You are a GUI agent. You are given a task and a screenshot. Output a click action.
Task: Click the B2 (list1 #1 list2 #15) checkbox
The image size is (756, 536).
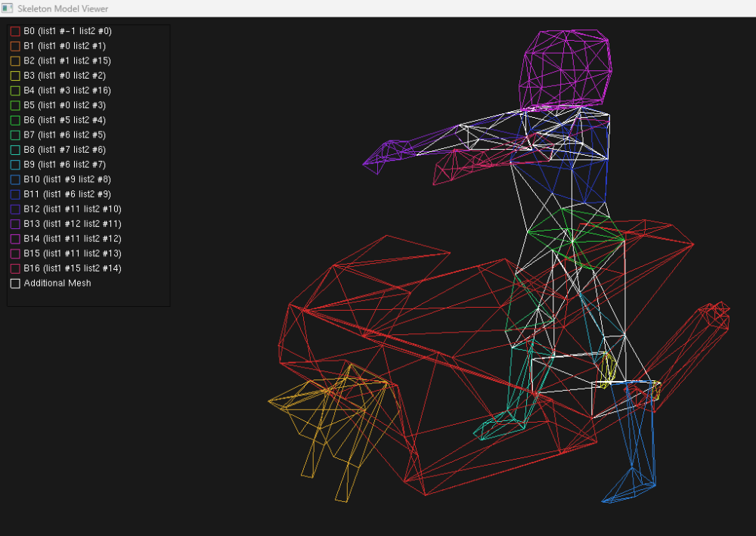[15, 60]
